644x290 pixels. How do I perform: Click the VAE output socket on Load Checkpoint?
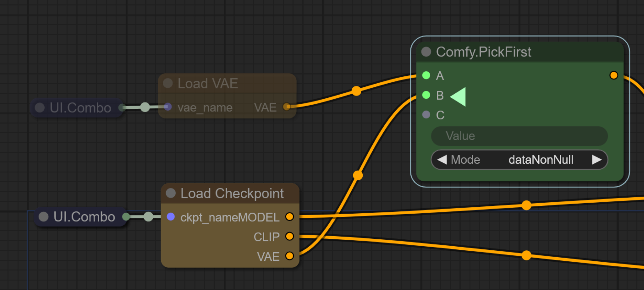click(x=290, y=256)
